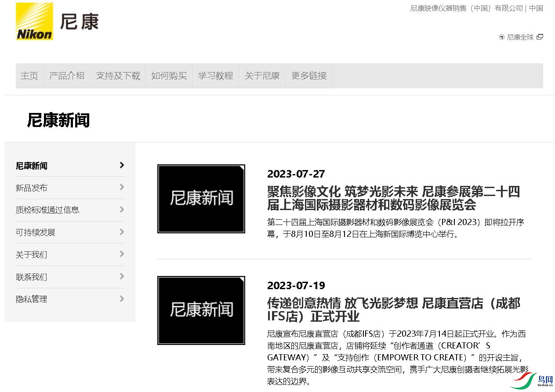Click the 尼康全球 link at top right
The height and width of the screenshot is (392, 555).
pos(520,37)
